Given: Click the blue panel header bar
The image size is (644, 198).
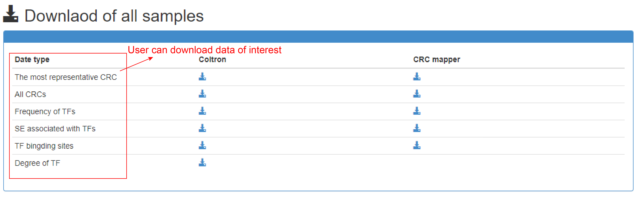Looking at the screenshot, I should click(x=318, y=37).
